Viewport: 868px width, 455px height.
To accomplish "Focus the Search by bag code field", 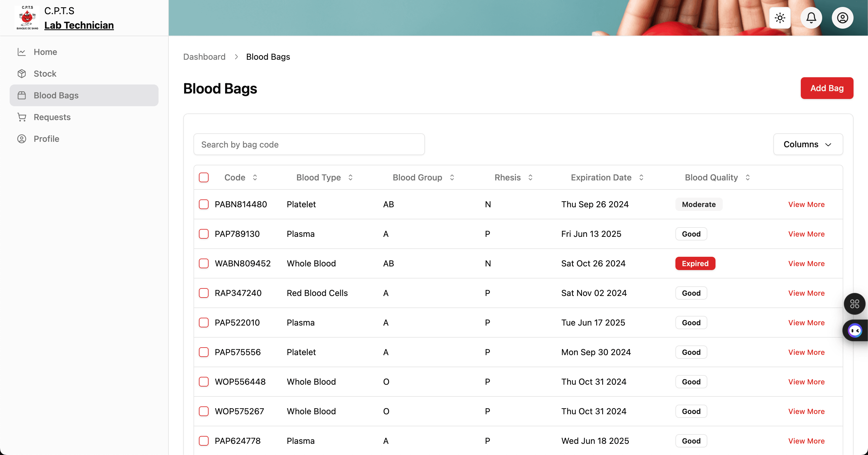I will coord(309,144).
